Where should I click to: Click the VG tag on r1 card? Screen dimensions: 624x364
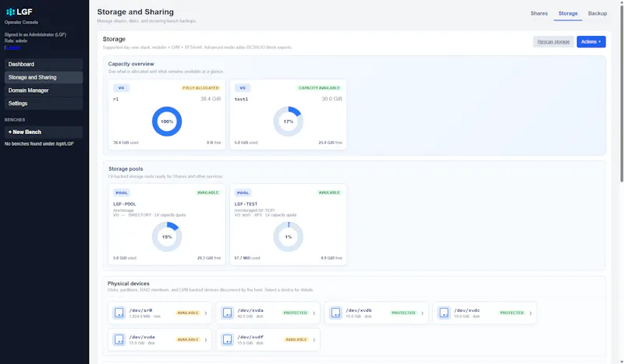(121, 88)
